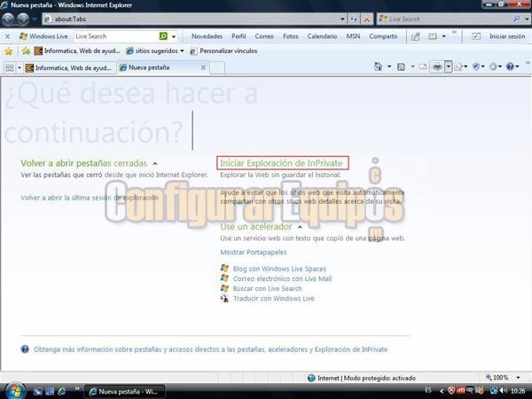Open the Home button dropdown arrow
532x399 pixels.
tap(389, 66)
